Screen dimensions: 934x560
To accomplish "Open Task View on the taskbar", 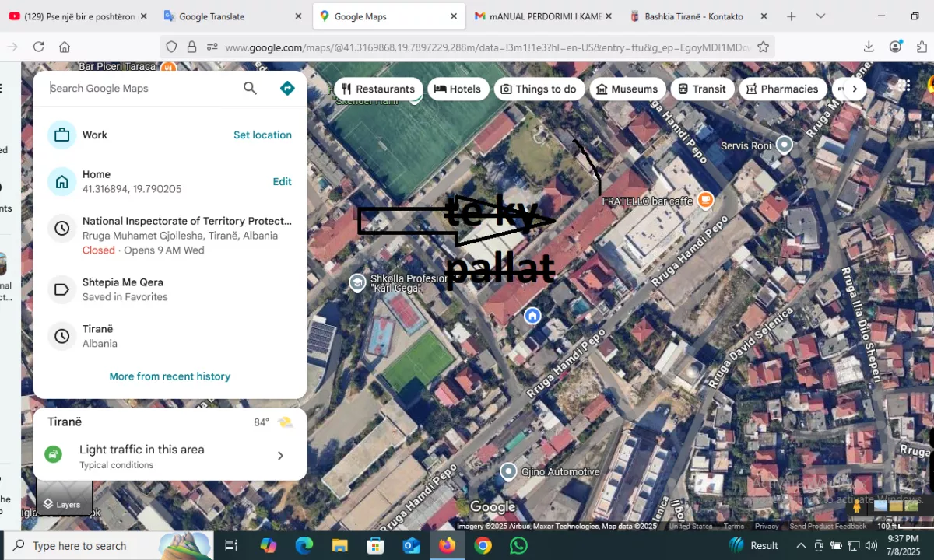I will [231, 545].
